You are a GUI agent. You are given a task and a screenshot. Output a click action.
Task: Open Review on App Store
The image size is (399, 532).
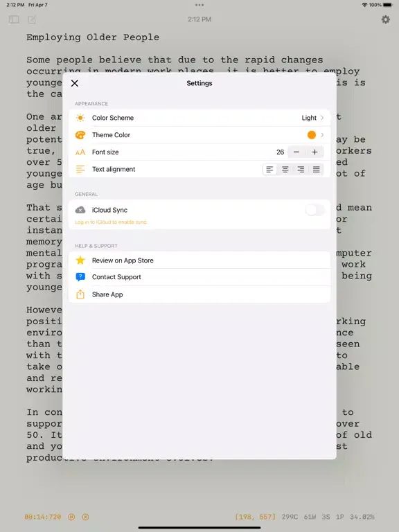(x=199, y=260)
